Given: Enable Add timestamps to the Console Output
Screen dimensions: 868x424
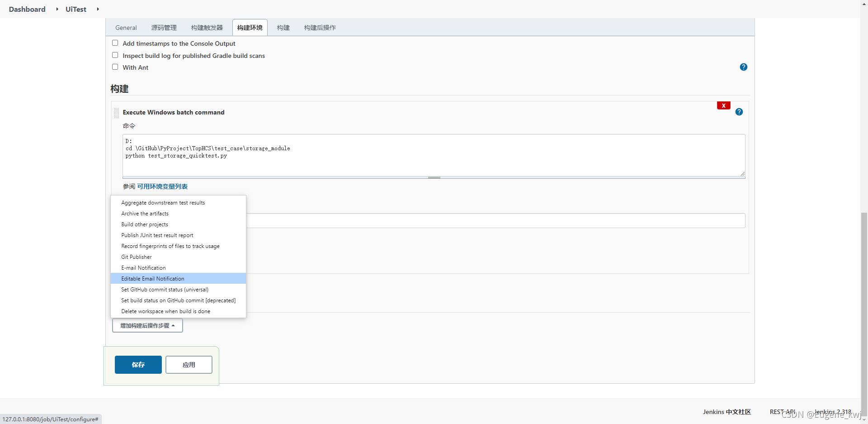Looking at the screenshot, I should 115,43.
